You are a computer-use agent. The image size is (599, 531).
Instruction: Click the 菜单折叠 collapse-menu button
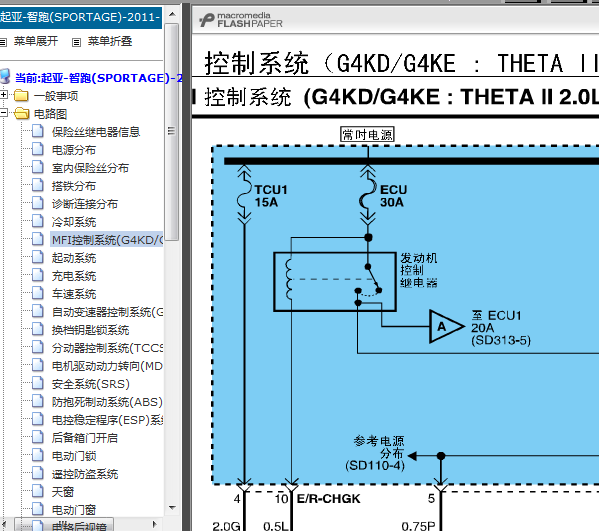[110, 41]
